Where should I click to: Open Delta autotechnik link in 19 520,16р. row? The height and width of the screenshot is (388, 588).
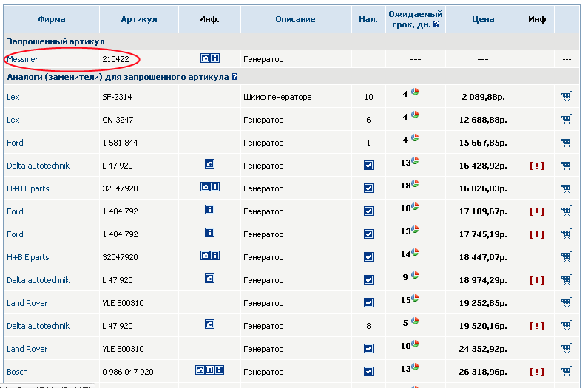(x=38, y=326)
